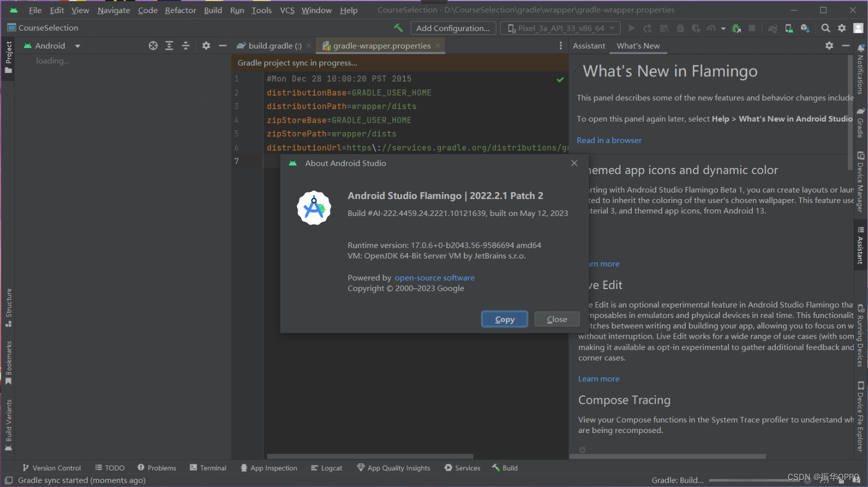Viewport: 868px width, 487px height.
Task: Open the Version Control tool window
Action: (x=51, y=468)
